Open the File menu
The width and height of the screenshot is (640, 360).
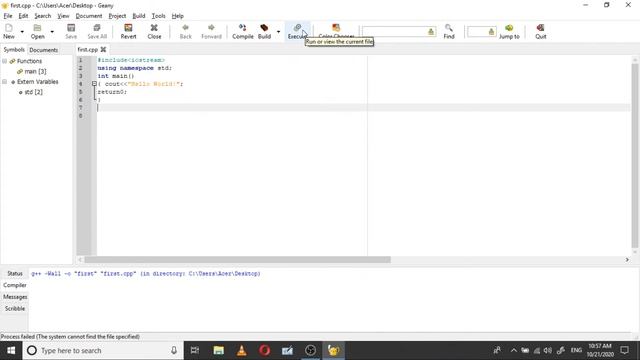click(8, 16)
